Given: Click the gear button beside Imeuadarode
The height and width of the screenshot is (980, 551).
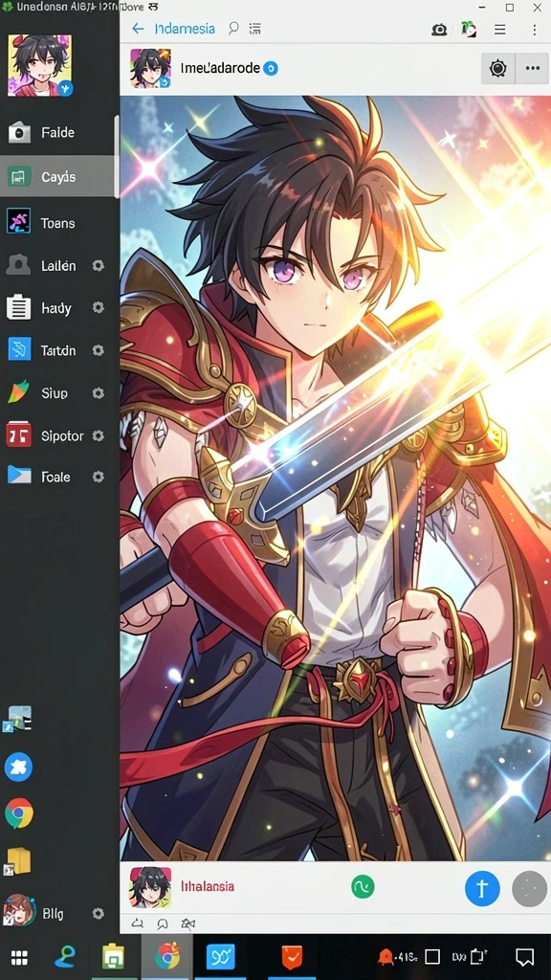Looking at the screenshot, I should coord(497,68).
